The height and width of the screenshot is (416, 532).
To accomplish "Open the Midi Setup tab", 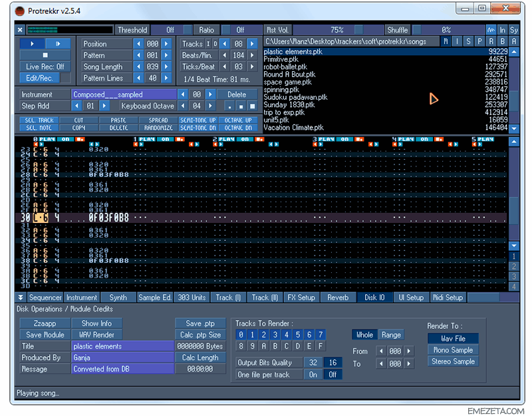I will tap(448, 298).
